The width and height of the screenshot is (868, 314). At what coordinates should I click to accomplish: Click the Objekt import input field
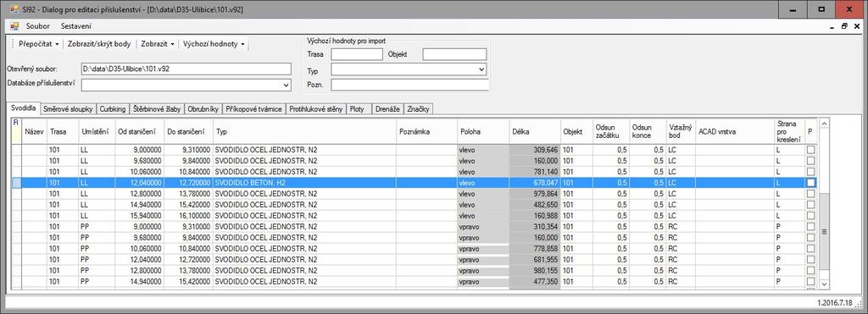[454, 54]
